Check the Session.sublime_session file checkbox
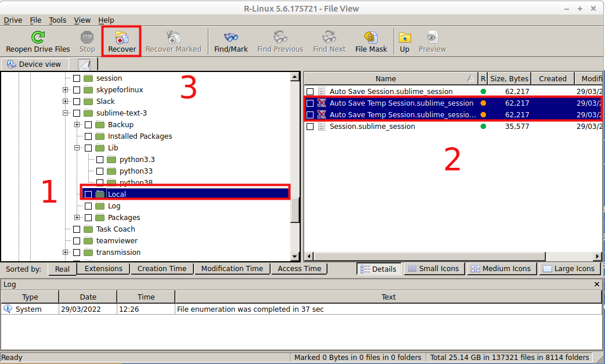 click(x=309, y=126)
